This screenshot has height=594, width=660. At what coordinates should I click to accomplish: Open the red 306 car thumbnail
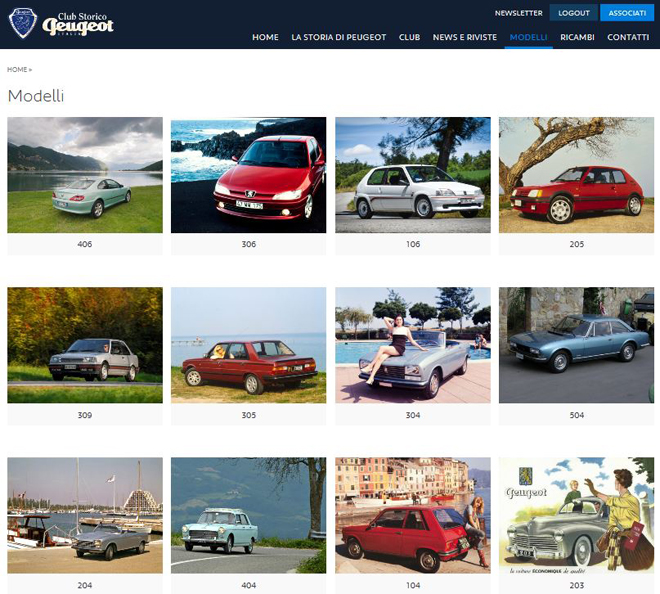tap(248, 175)
